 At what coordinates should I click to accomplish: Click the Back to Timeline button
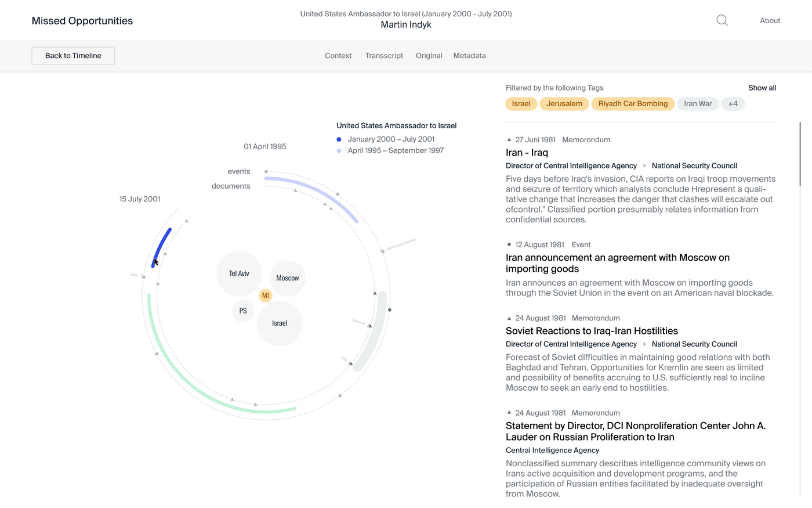[x=73, y=56]
